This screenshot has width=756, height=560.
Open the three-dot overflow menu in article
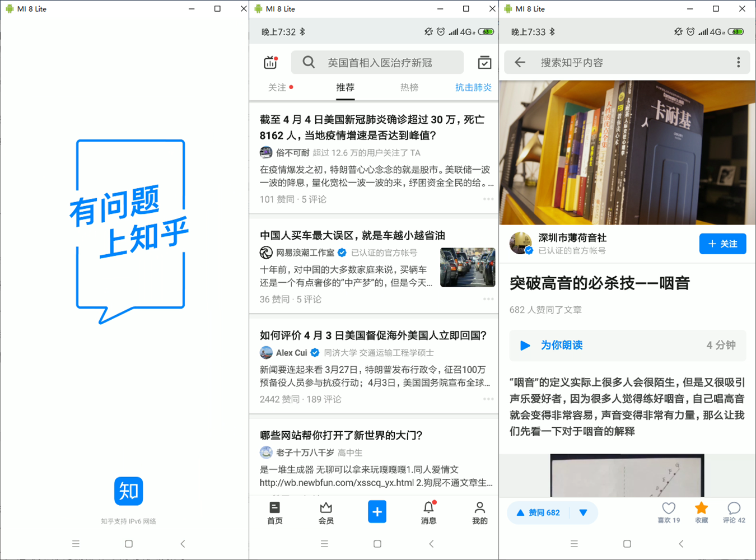[x=738, y=62]
